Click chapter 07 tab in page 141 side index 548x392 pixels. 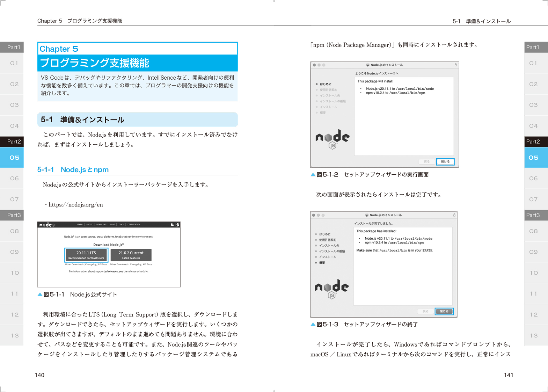[536, 199]
